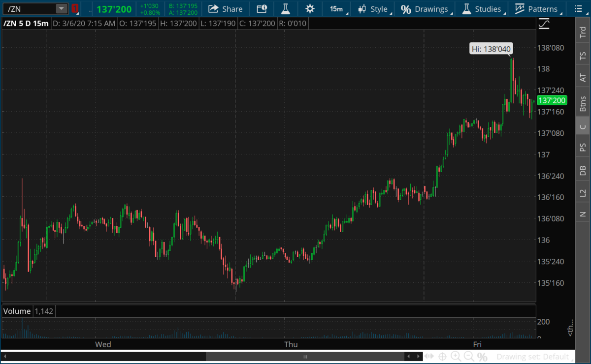591x364 pixels.
Task: Click the /ZN 5 D 15m chart title
Action: point(26,23)
